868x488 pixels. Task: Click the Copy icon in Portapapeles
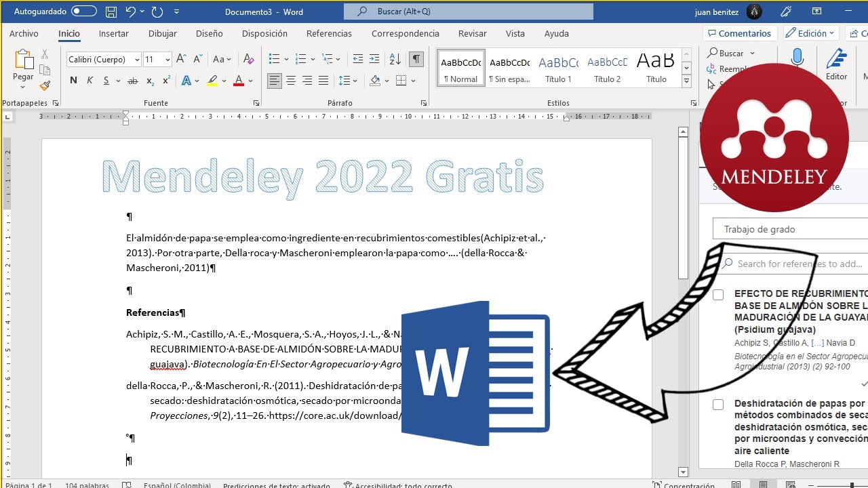[45, 70]
